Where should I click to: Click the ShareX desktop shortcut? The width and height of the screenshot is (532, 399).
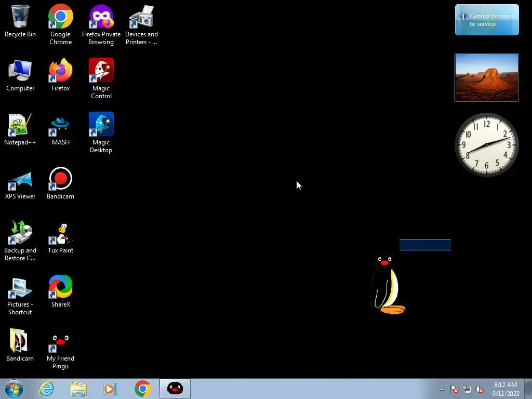(x=60, y=291)
